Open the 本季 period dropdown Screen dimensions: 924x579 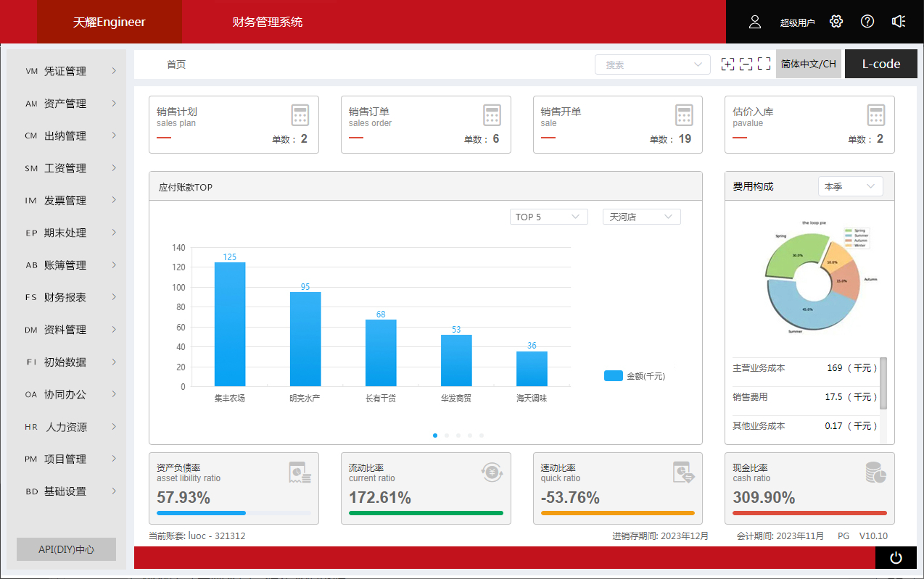(850, 186)
